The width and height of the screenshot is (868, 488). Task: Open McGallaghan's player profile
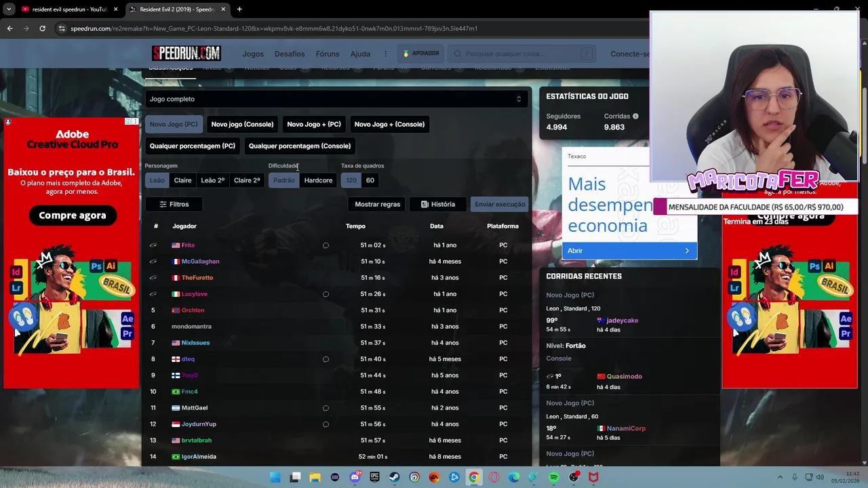pyautogui.click(x=200, y=262)
